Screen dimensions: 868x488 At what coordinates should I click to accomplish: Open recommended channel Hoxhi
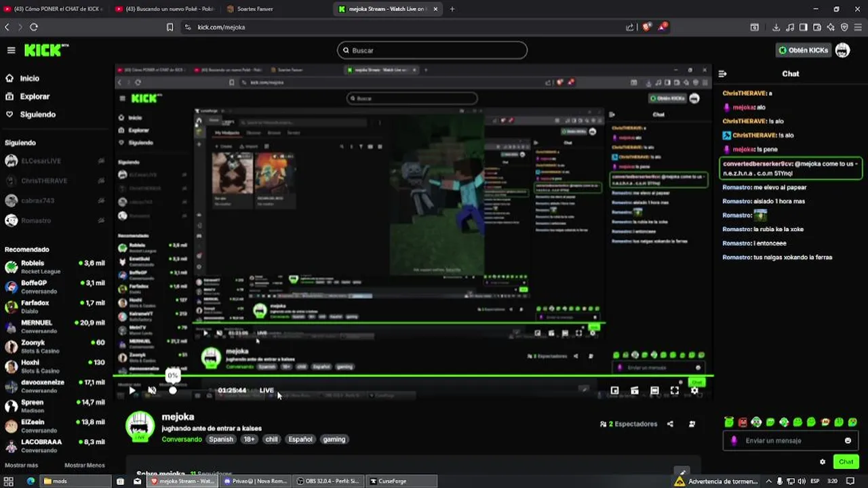point(54,366)
